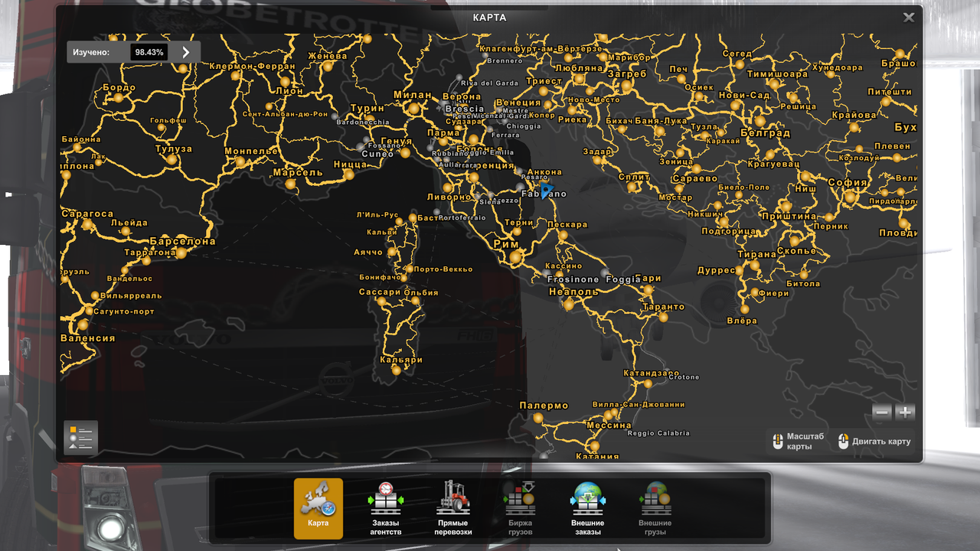Click the Тирана city marker
Screen dimensions: 980x551
click(x=754, y=265)
